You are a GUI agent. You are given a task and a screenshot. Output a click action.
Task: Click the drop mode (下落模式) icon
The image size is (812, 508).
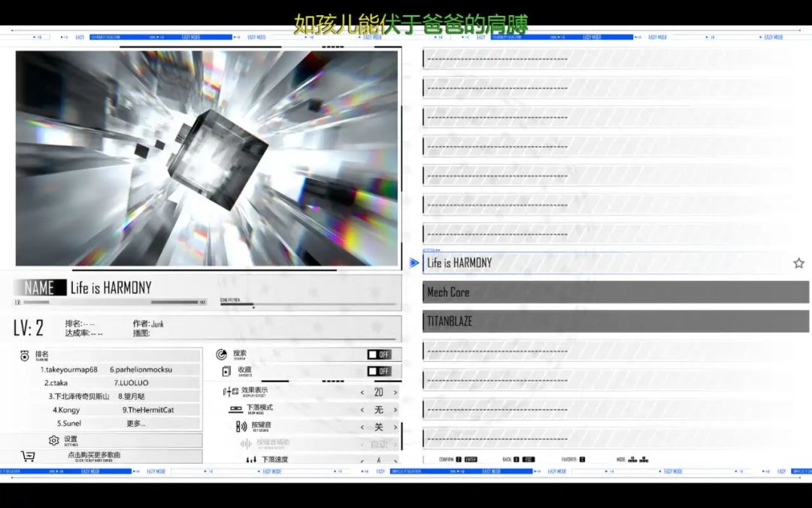(x=235, y=409)
